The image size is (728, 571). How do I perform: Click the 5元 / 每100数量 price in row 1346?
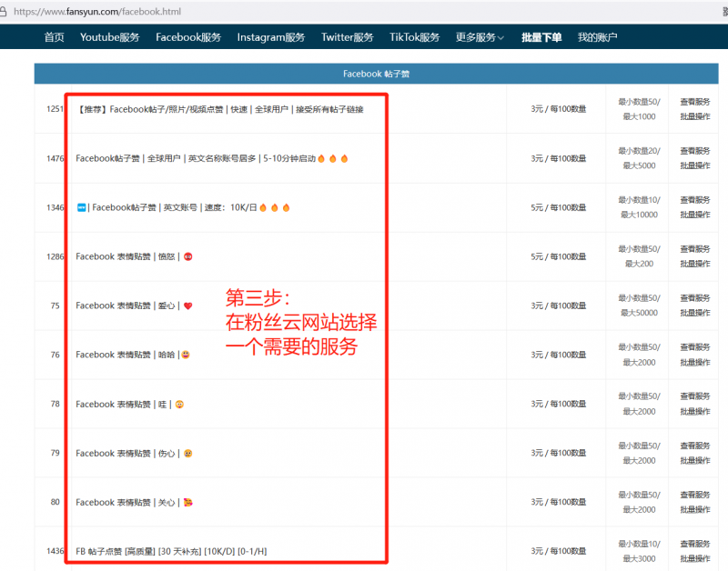559,208
